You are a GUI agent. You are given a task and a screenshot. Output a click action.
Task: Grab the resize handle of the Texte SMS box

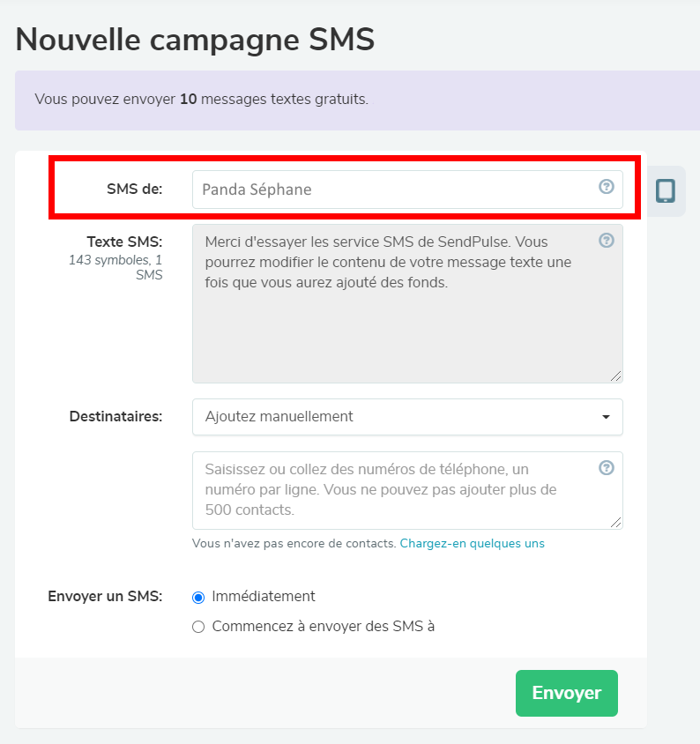pyautogui.click(x=616, y=376)
